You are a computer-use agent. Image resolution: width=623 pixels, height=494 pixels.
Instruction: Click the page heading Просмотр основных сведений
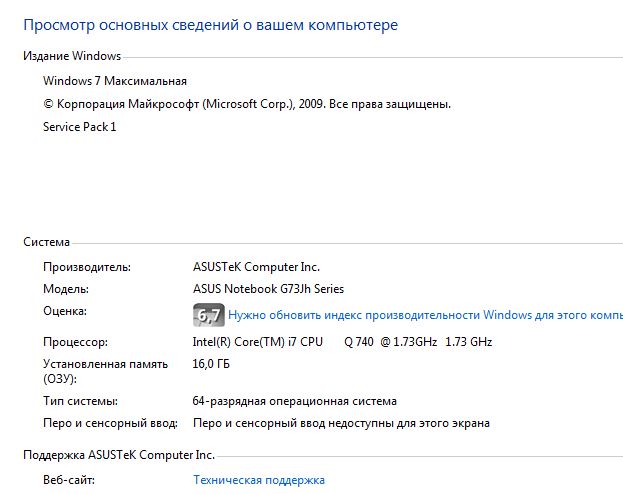(211, 25)
